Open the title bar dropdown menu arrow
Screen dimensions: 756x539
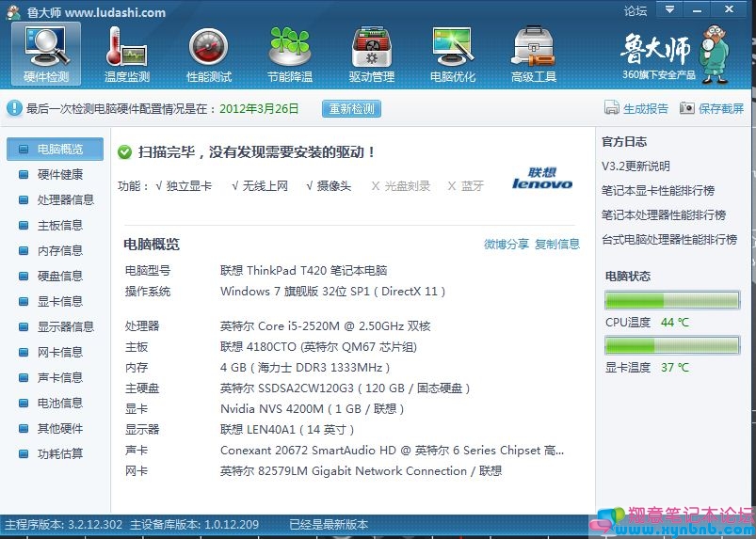point(669,9)
